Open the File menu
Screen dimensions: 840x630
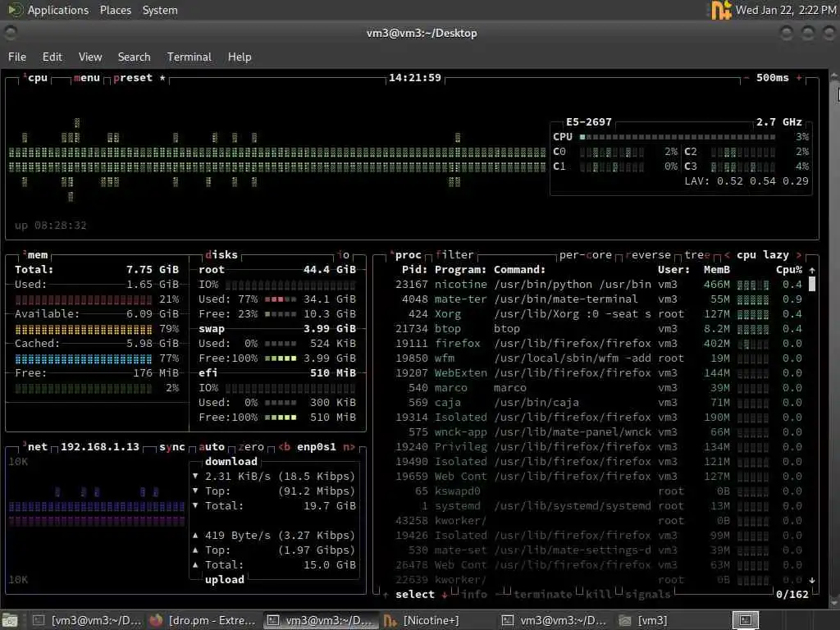tap(17, 57)
